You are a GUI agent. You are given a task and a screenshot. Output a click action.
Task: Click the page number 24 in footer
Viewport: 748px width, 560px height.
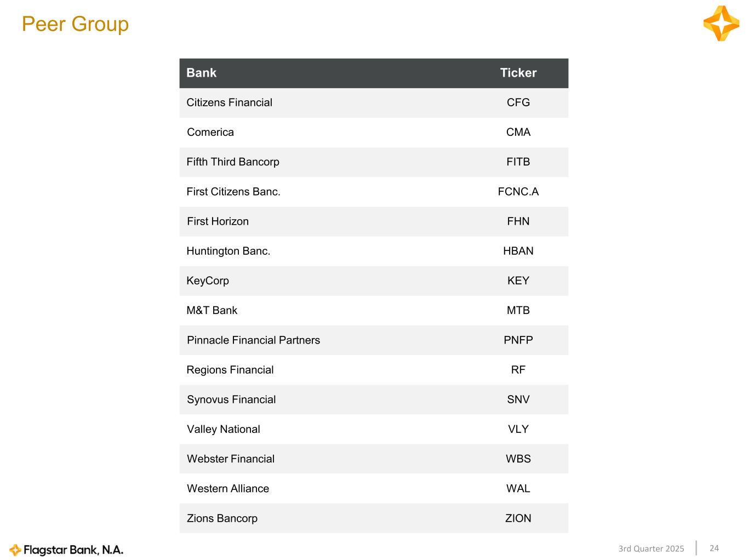[x=714, y=548]
